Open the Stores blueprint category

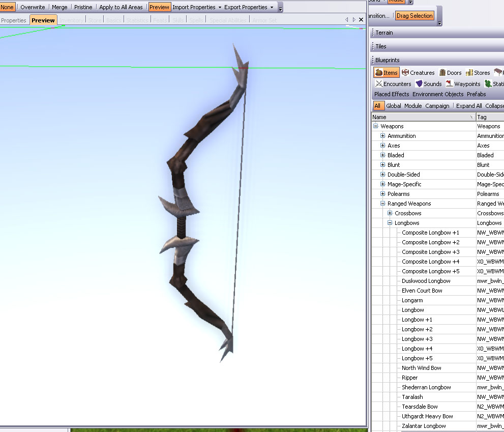(478, 73)
